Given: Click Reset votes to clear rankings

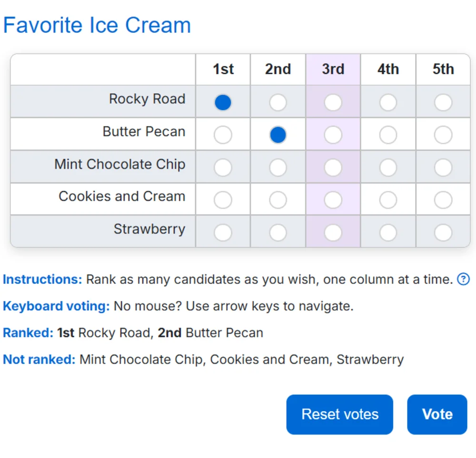Looking at the screenshot, I should [339, 414].
